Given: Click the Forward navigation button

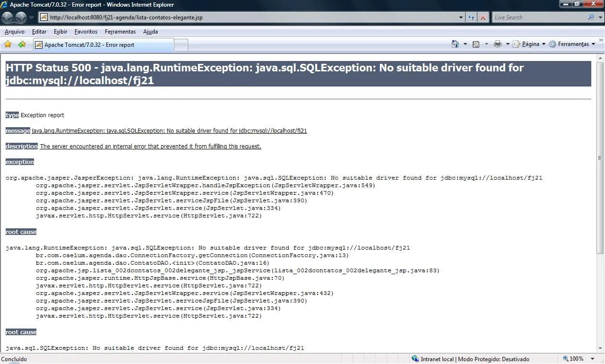Looking at the screenshot, I should pos(21,17).
